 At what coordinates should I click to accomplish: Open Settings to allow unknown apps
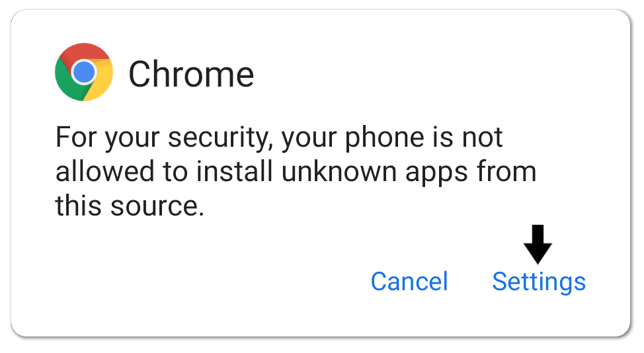pyautogui.click(x=539, y=282)
